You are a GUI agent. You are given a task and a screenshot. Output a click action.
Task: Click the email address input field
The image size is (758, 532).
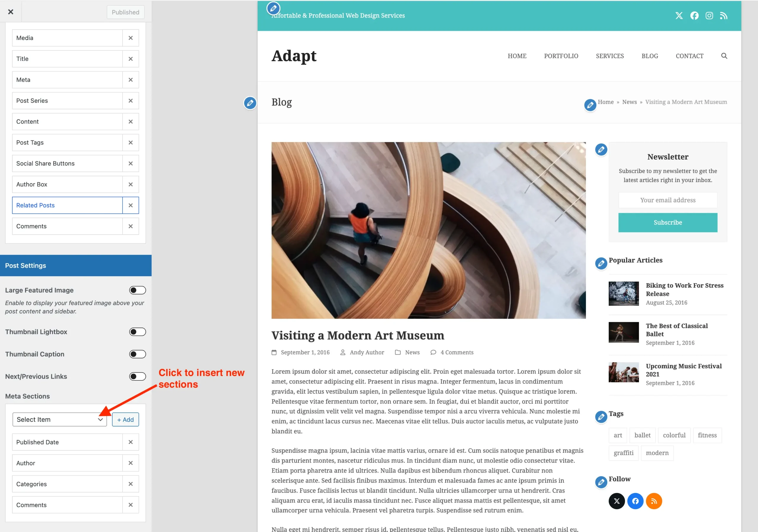[x=667, y=200]
